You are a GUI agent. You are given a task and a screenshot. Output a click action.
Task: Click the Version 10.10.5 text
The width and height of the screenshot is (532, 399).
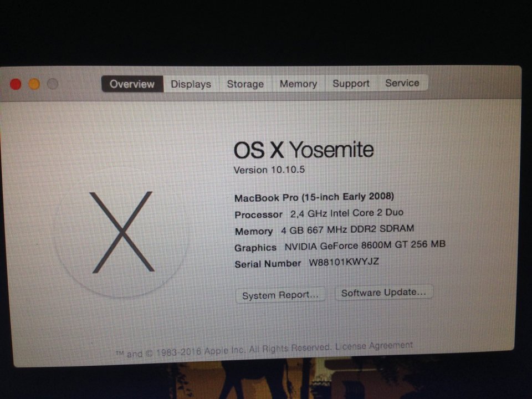click(x=269, y=170)
